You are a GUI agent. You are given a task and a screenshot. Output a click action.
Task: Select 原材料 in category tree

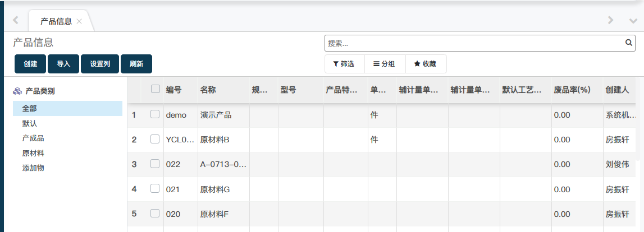[x=33, y=153]
